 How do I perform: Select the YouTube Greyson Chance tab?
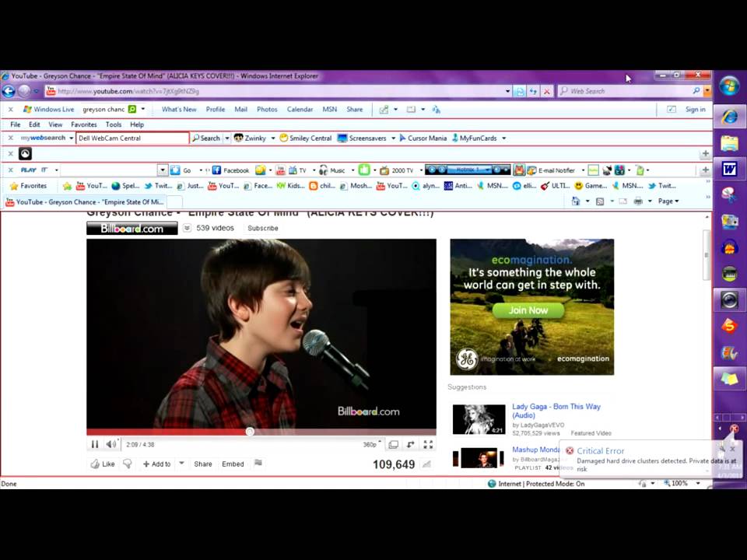85,202
